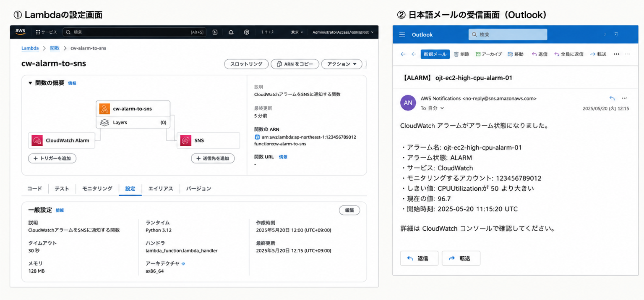The width and height of the screenshot is (644, 300).
Task: Switch to the モニタリング tab
Action: (x=97, y=189)
